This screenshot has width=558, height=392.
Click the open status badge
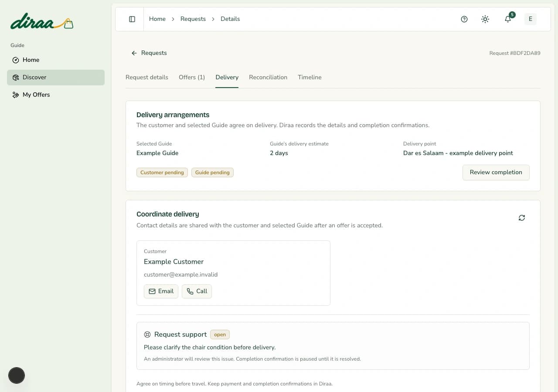[220, 335]
